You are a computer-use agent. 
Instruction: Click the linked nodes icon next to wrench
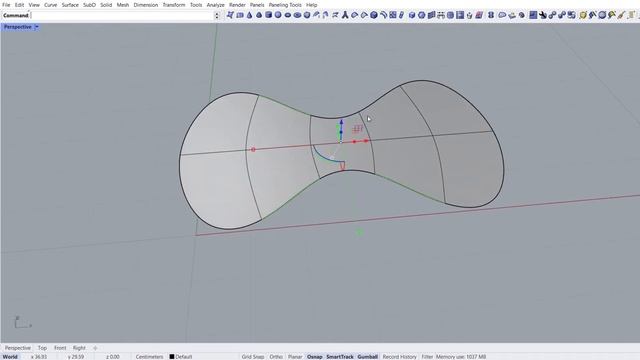tap(552, 15)
